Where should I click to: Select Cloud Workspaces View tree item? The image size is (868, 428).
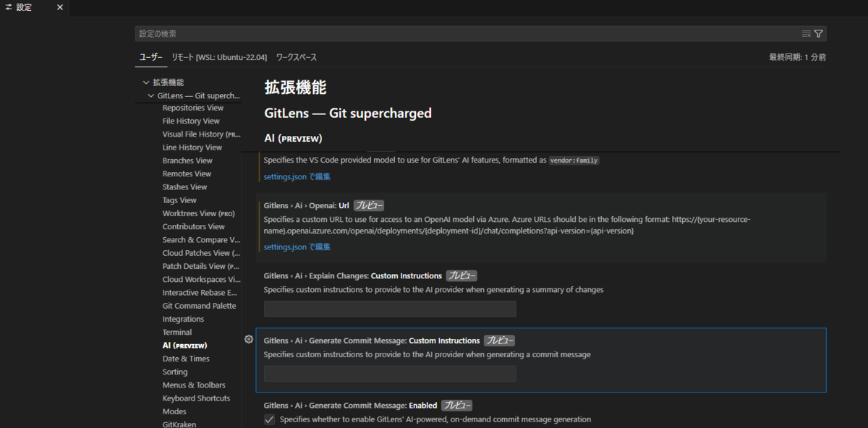point(201,279)
